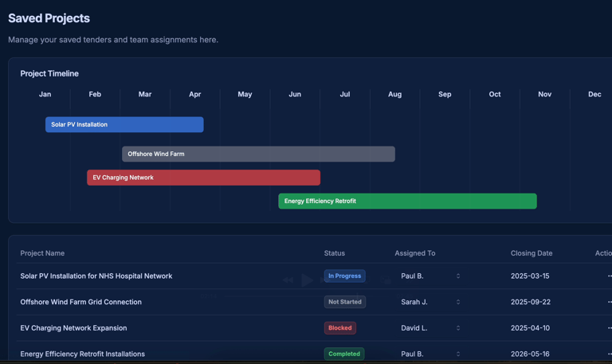The image size is (612, 364).
Task: Click the Closing Date column header
Action: pos(532,253)
